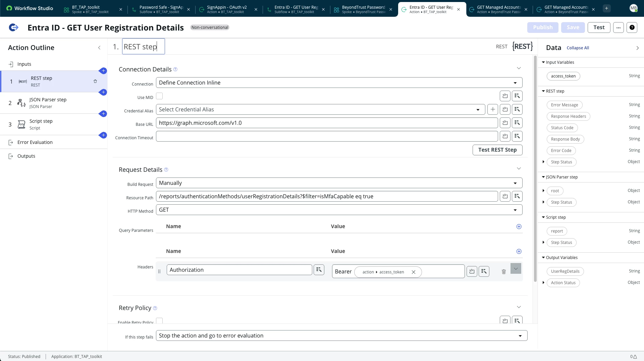Viewport: 644px width, 361px height.
Task: Collapse the Retry Policy section
Action: click(519, 307)
